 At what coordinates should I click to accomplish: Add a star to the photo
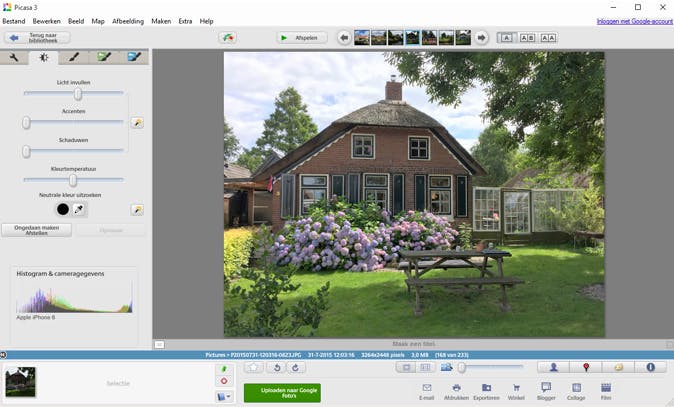pos(254,367)
